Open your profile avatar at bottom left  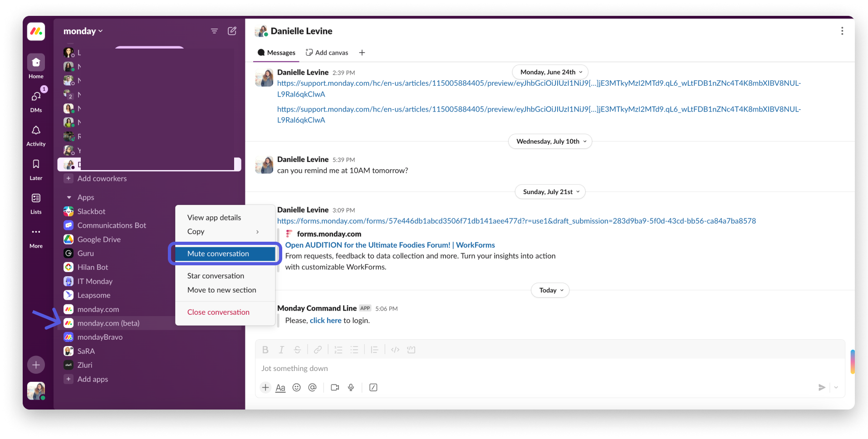[x=36, y=390]
